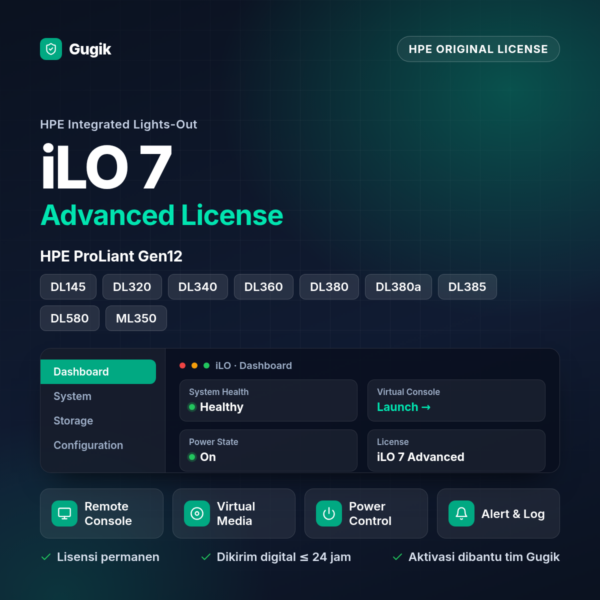Launch the Virtual Console link
This screenshot has height=600, width=600.
[x=403, y=407]
